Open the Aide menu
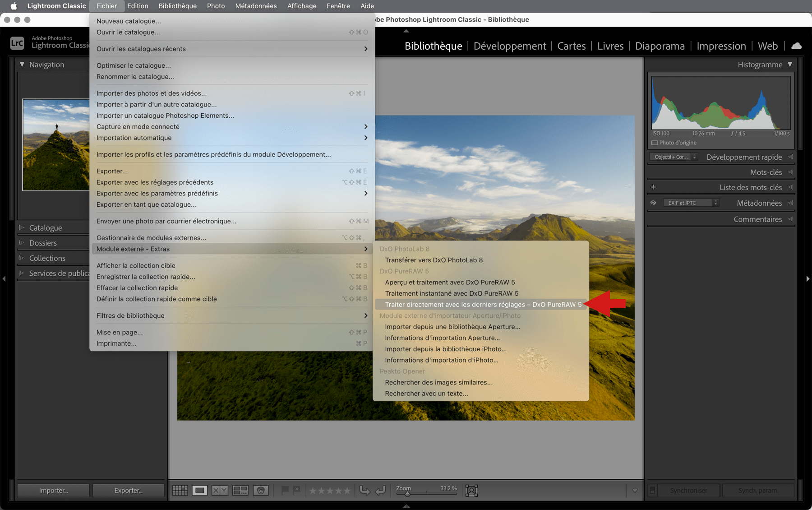This screenshot has height=510, width=812. tap(367, 6)
